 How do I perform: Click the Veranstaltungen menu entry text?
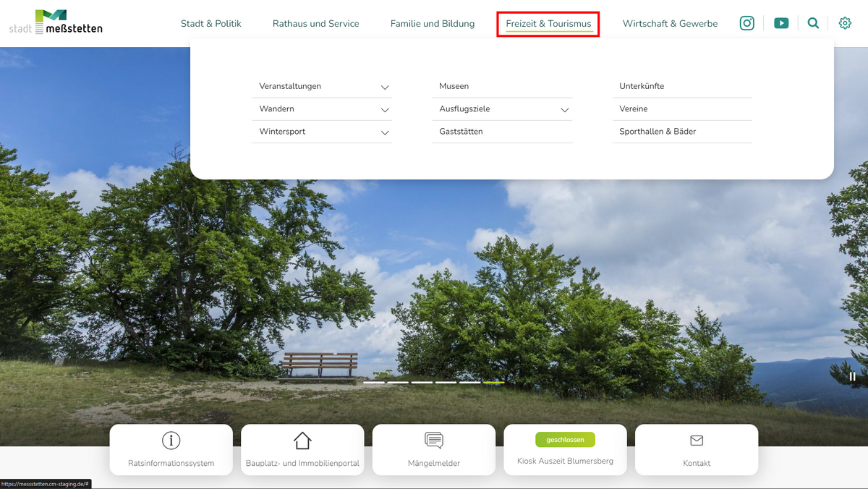(290, 86)
